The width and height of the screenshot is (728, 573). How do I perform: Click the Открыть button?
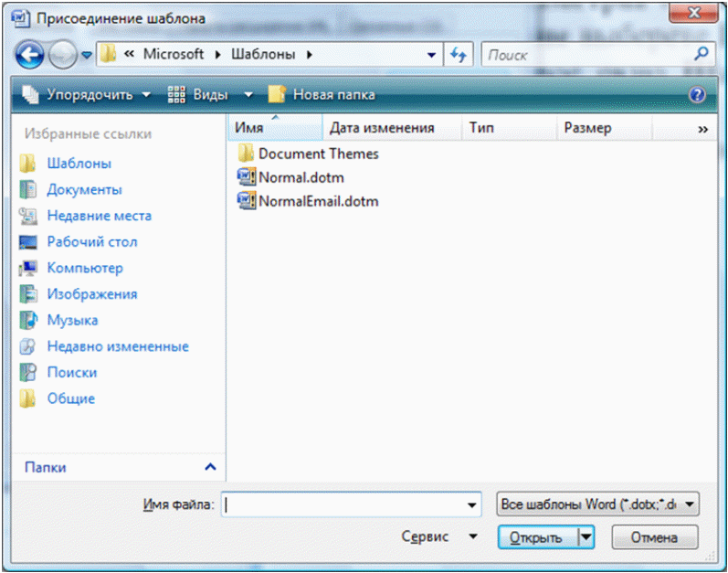coord(539,537)
